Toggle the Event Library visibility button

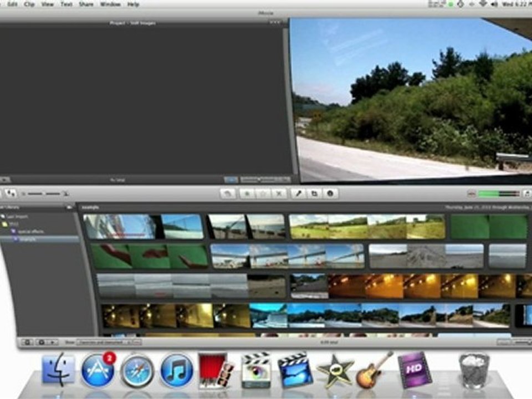pyautogui.click(x=27, y=342)
